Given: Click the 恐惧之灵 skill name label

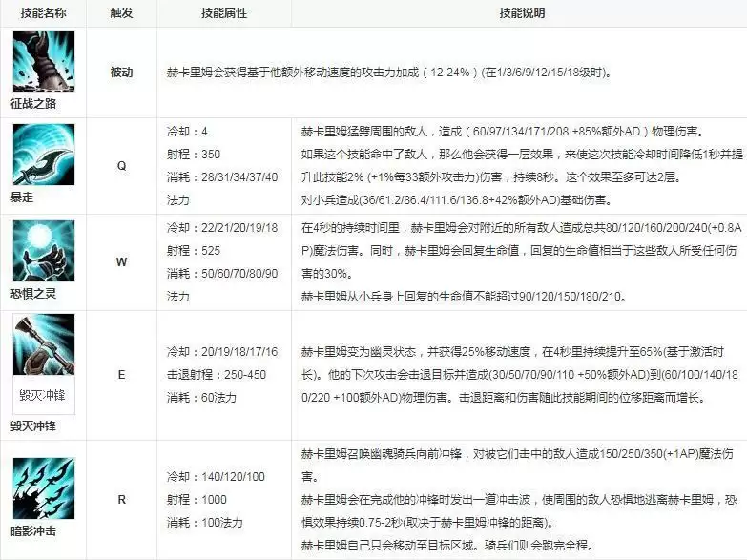Looking at the screenshot, I should [33, 293].
